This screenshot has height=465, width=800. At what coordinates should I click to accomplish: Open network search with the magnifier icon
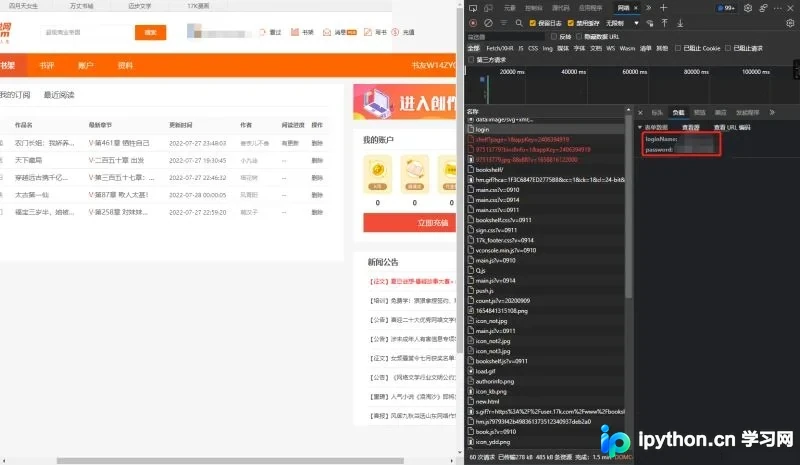[x=519, y=23]
